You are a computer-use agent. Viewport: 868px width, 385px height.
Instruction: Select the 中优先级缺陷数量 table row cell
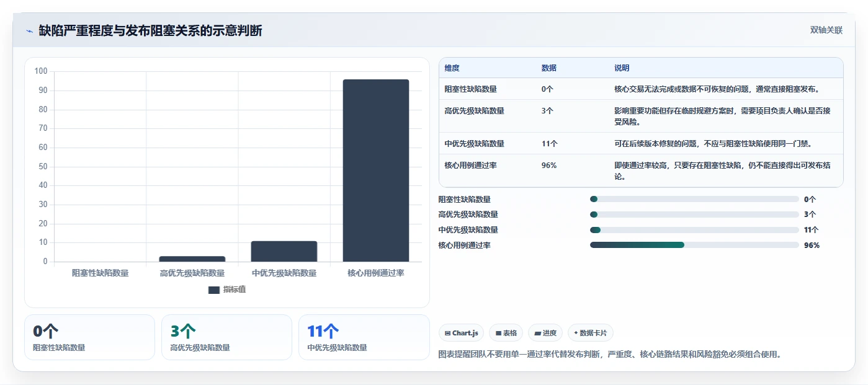click(474, 144)
